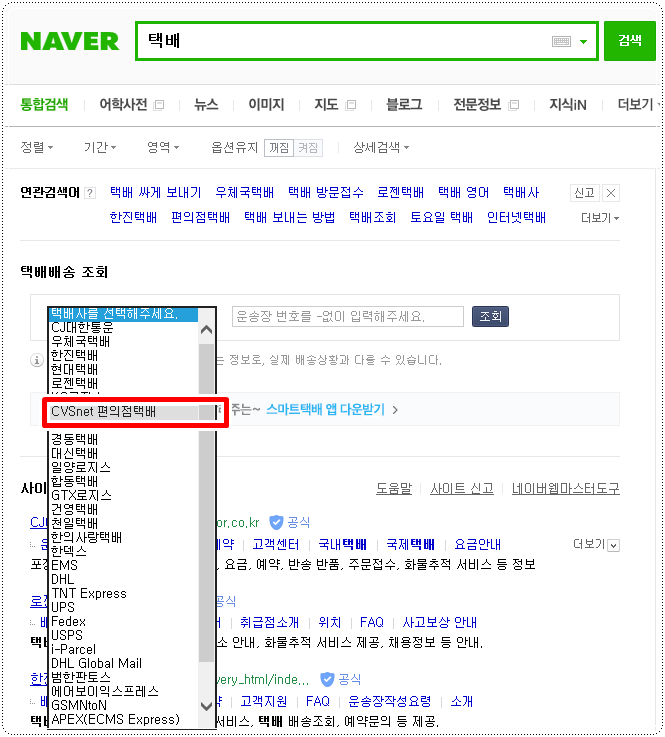Click related search 우체국택배

(244, 192)
